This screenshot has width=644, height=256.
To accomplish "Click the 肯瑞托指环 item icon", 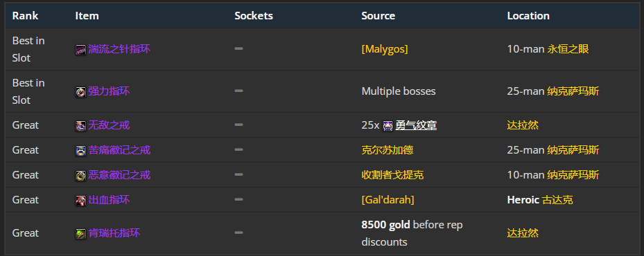I will [80, 234].
